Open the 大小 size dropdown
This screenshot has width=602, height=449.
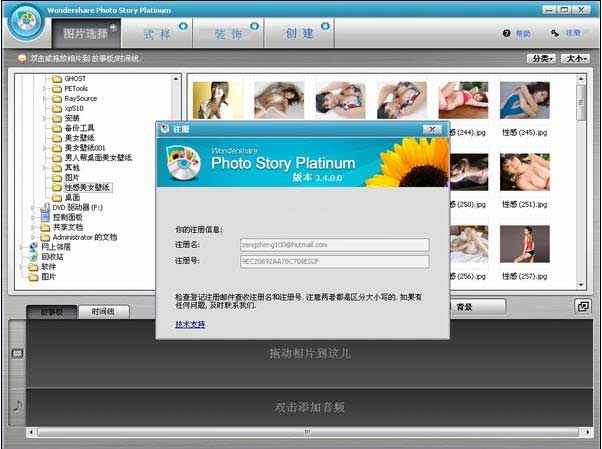click(574, 59)
